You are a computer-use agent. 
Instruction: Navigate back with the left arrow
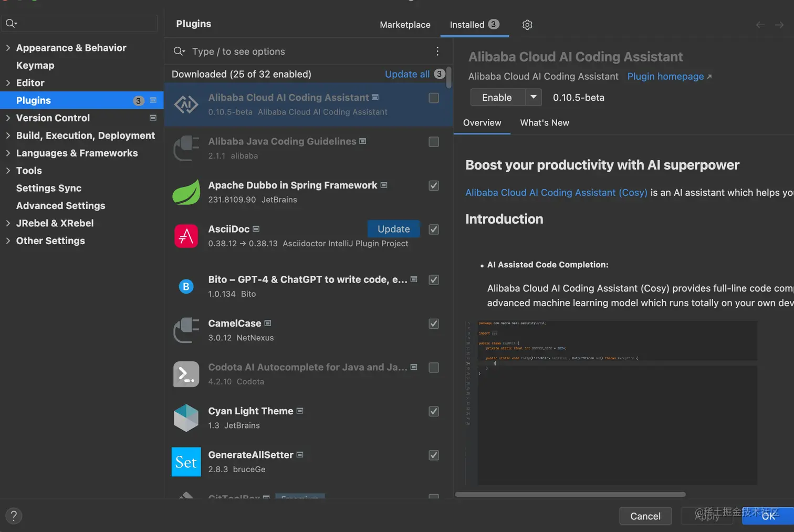760,25
